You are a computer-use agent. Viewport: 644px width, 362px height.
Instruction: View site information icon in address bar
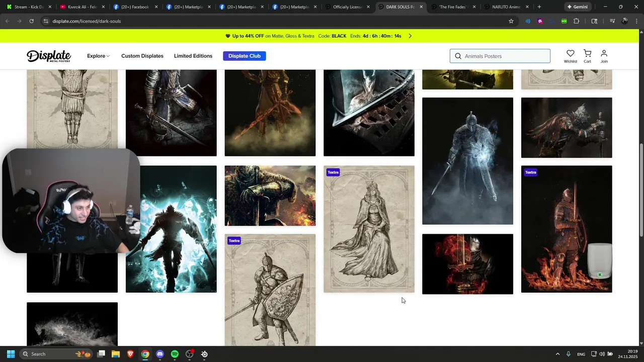[x=46, y=21]
